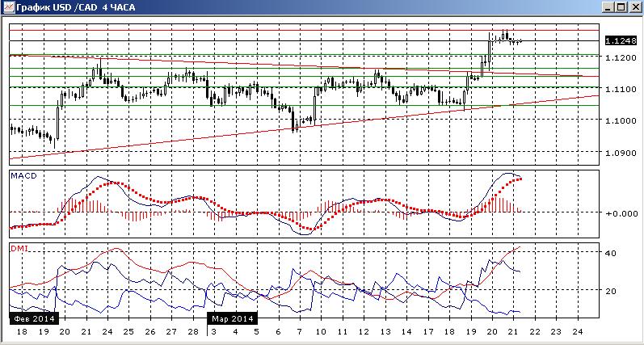Click the 1.1200 price axis label
Screen dimensions: 644x345
coord(621,57)
